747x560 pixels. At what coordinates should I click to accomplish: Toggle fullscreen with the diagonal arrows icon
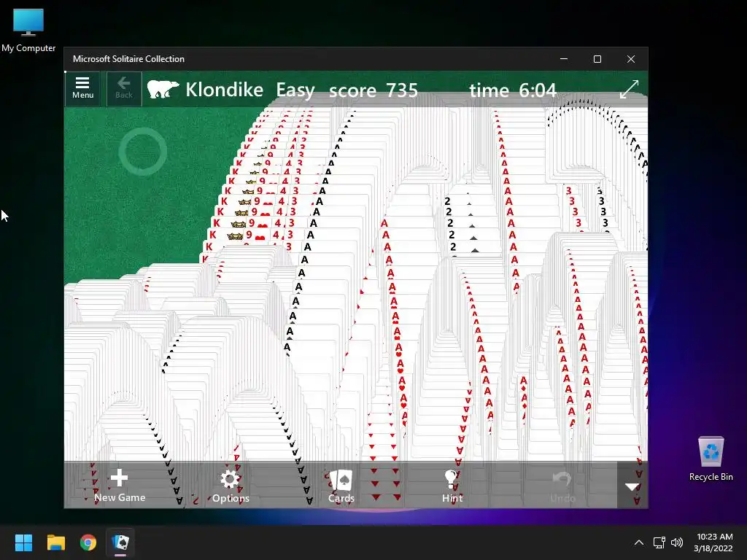coord(629,89)
